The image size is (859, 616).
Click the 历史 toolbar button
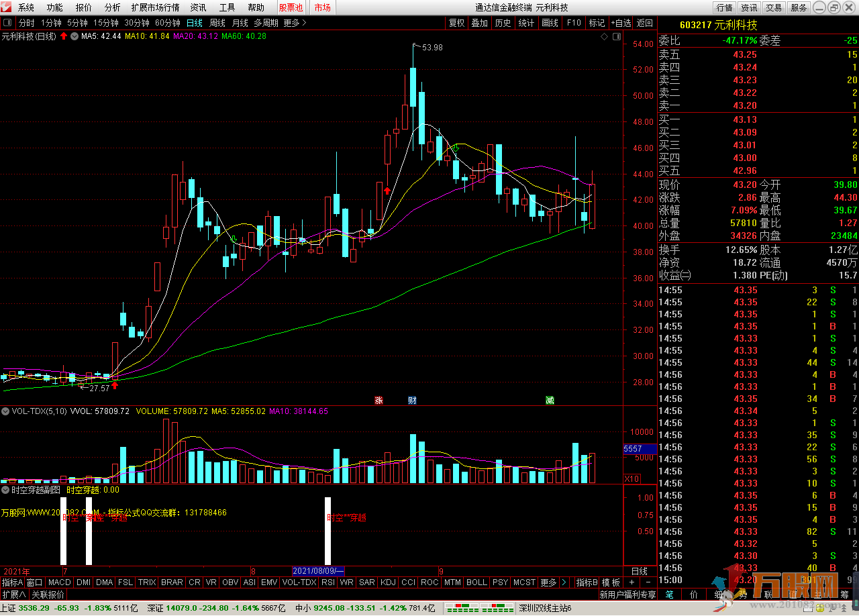tap(503, 23)
